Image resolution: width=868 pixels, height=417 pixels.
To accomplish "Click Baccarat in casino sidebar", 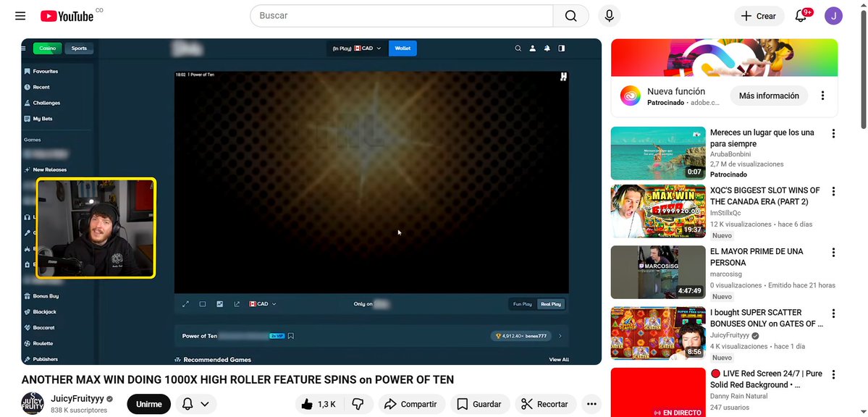I will [39, 328].
